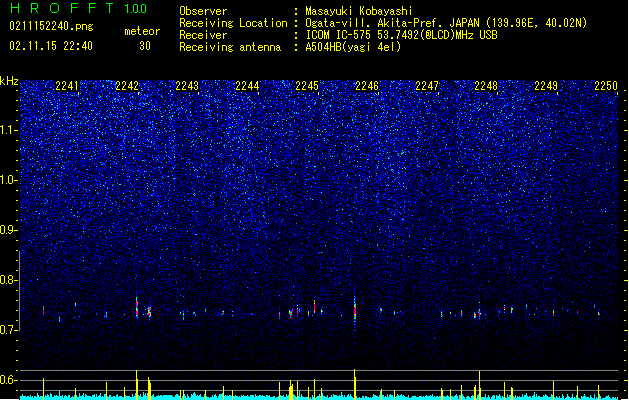Click the 'Receiving Location' field label
The width and height of the screenshot is (629, 400).
[233, 23]
